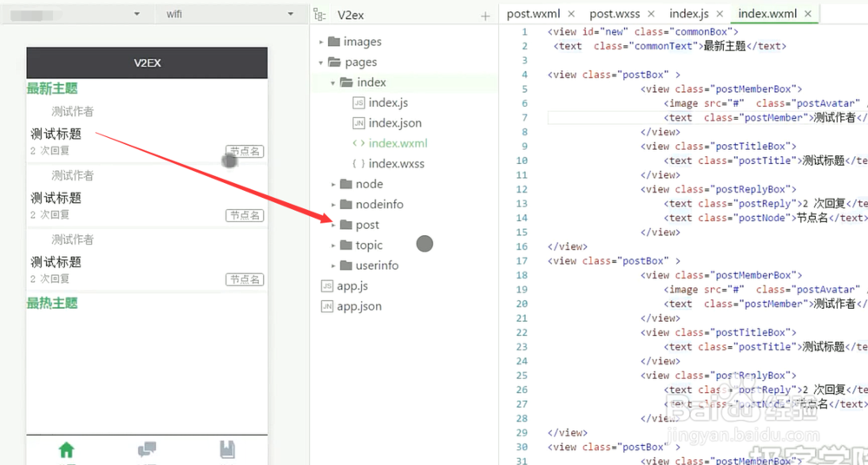Tap the third 测试标题 post title

coord(56,261)
